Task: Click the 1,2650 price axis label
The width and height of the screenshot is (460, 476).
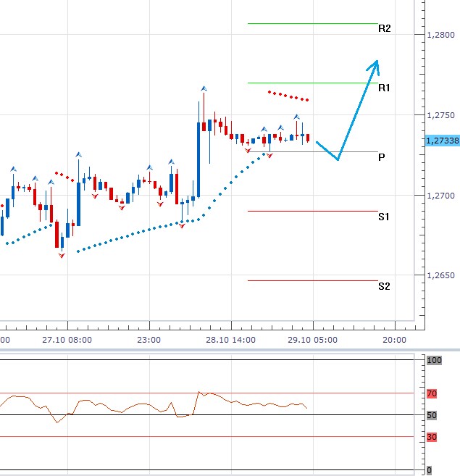Action: tap(440, 276)
